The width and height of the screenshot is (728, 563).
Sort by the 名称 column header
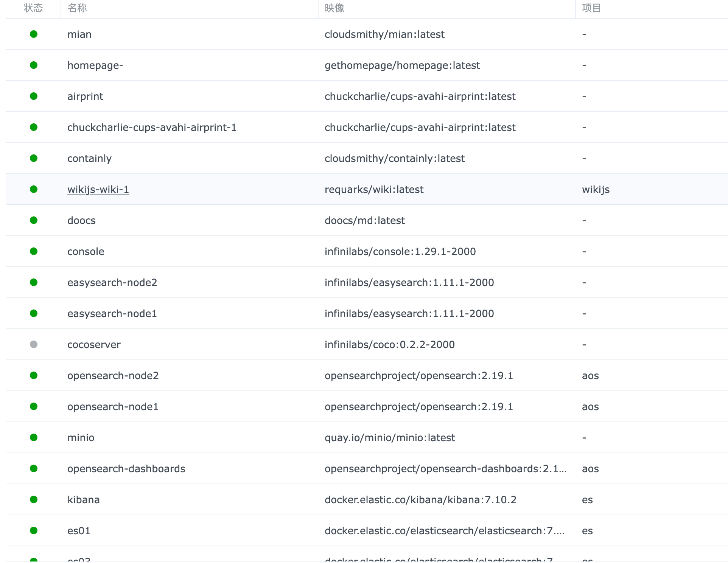77,8
